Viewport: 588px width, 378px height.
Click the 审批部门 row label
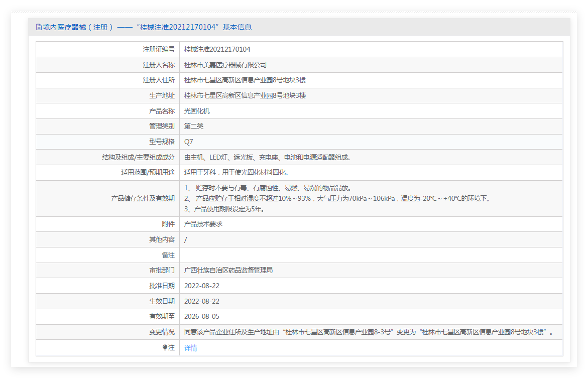[x=162, y=271]
